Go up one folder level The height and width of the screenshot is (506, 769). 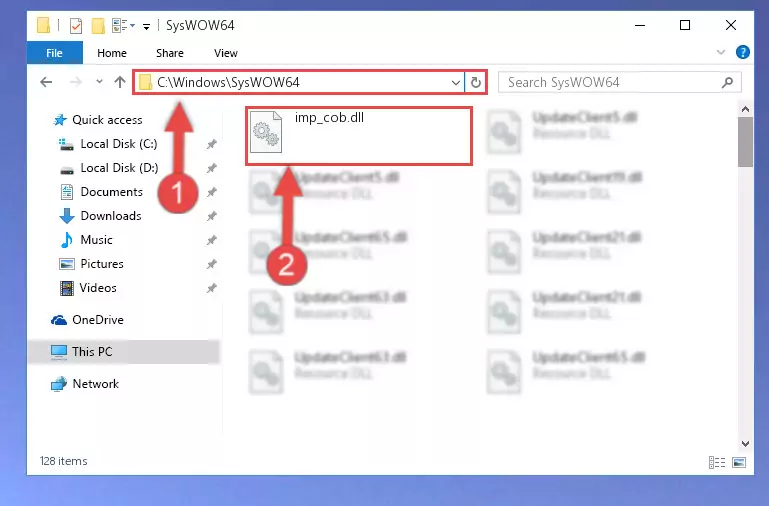pyautogui.click(x=120, y=82)
